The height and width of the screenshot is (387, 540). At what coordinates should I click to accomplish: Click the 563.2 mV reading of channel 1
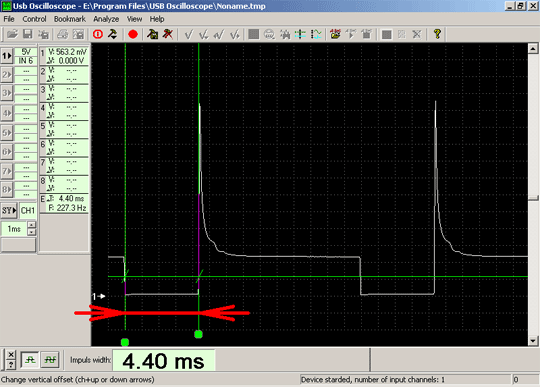pos(72,52)
